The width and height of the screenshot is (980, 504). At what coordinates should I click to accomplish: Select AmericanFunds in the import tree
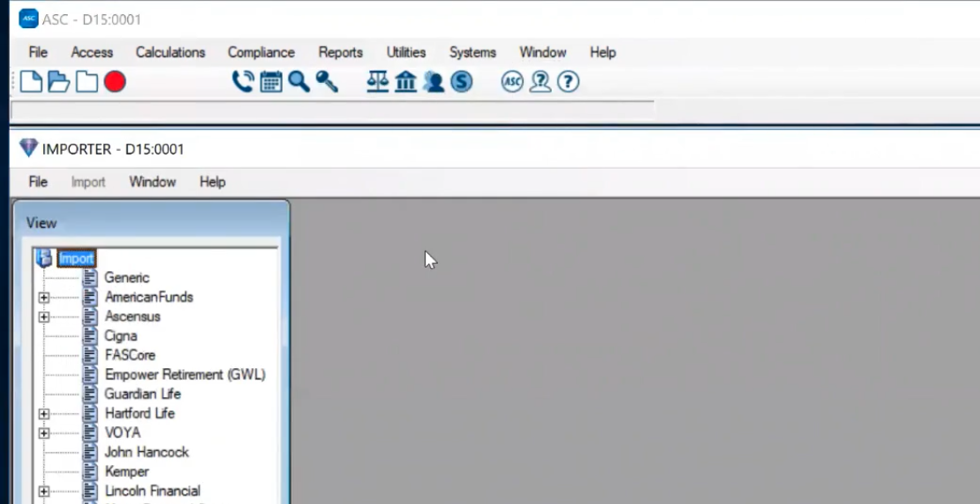(x=148, y=297)
